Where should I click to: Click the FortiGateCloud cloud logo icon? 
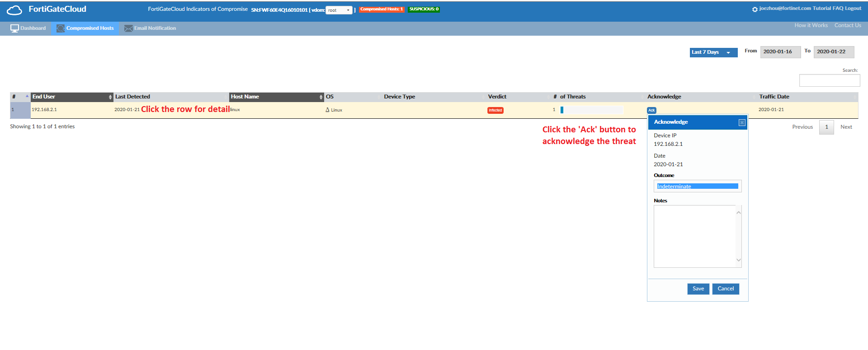pos(14,10)
